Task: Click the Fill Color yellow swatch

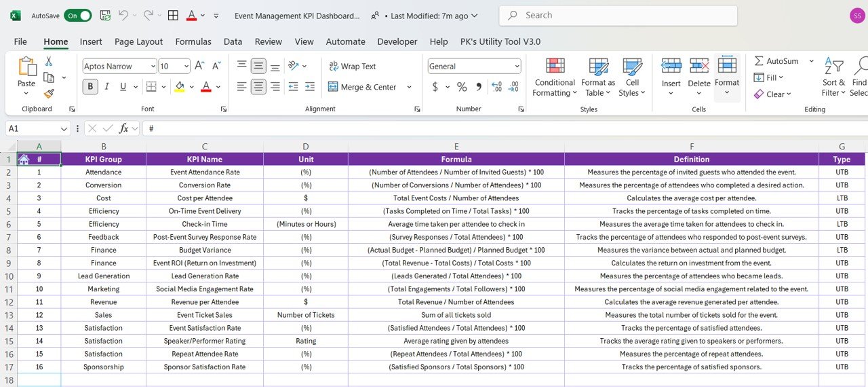Action: click(179, 86)
